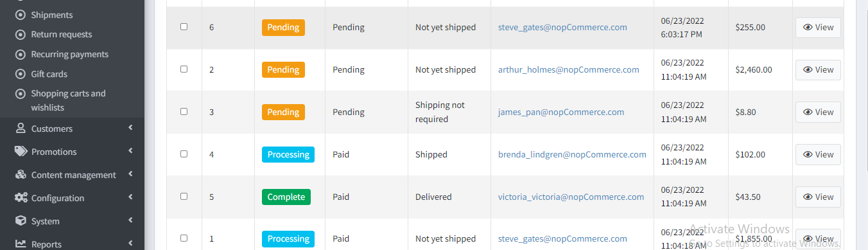Open brenda_lindgren@nopCommerce.com email link
868x250 pixels.
[x=572, y=154]
